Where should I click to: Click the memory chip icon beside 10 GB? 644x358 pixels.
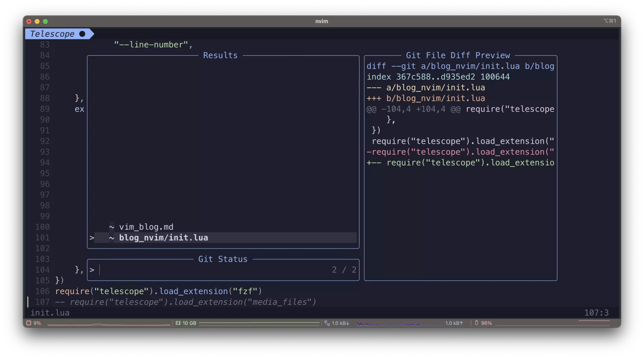point(177,323)
